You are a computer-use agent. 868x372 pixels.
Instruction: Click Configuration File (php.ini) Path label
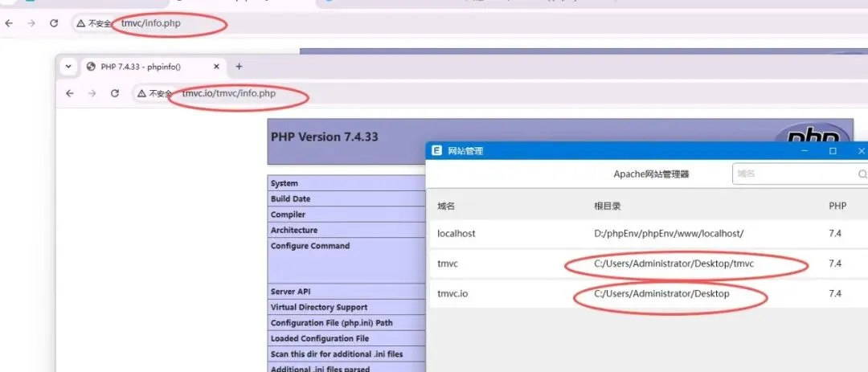click(x=332, y=323)
